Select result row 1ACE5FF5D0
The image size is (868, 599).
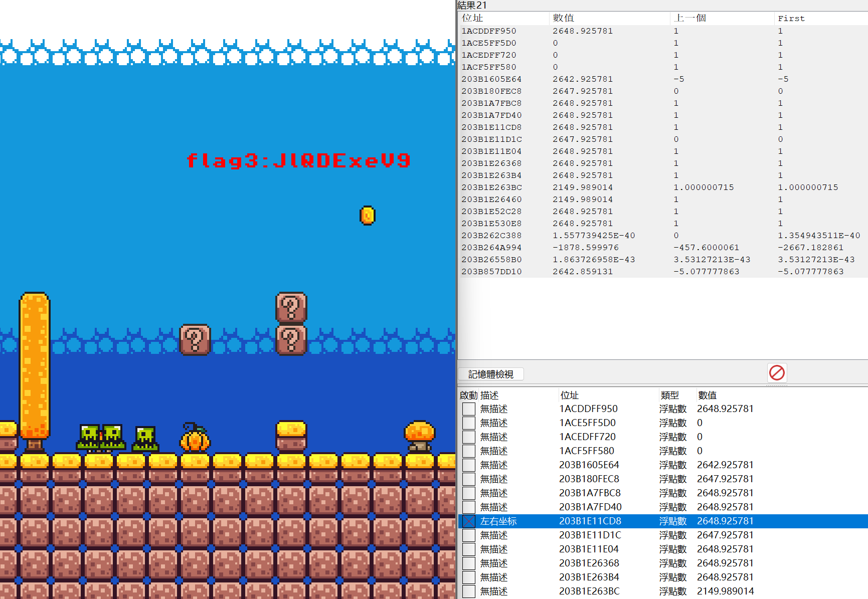(x=663, y=43)
